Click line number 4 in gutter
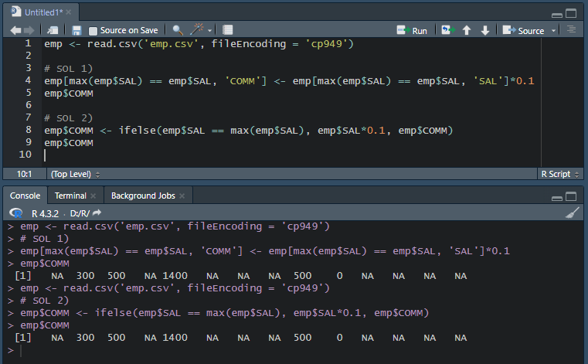The image size is (588, 364). 28,80
